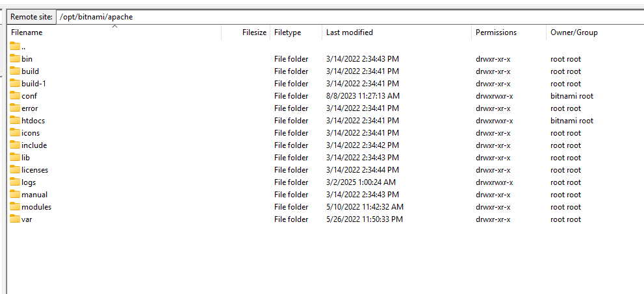Click the Filetype column header

click(x=288, y=32)
